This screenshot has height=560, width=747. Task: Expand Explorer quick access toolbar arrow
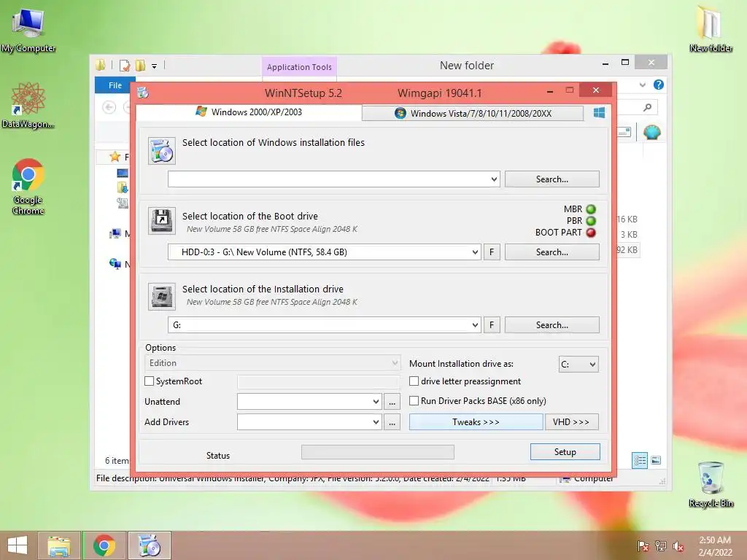[155, 66]
